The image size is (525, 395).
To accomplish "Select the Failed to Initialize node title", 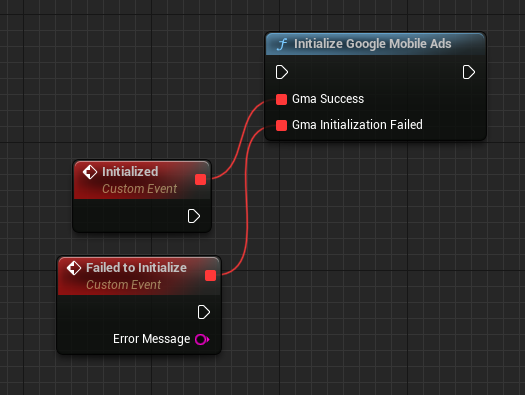I will click(136, 268).
